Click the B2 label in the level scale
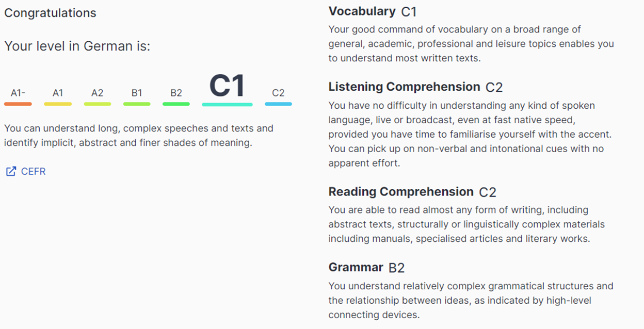 [x=176, y=93]
